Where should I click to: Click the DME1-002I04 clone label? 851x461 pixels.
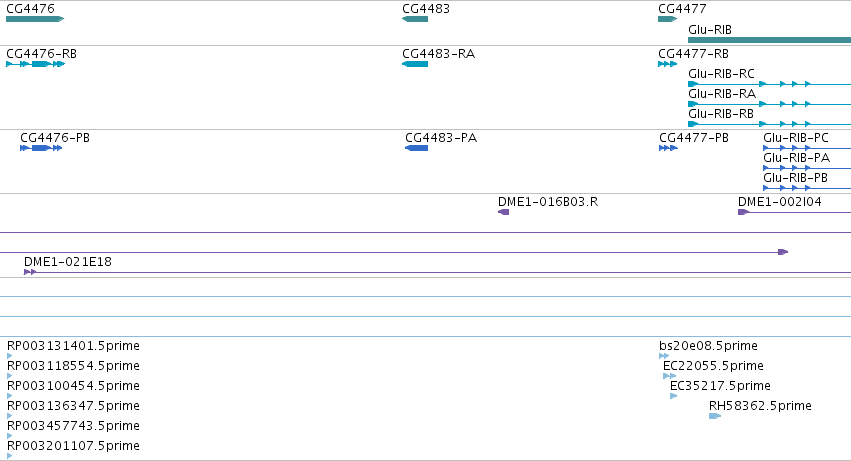(780, 202)
